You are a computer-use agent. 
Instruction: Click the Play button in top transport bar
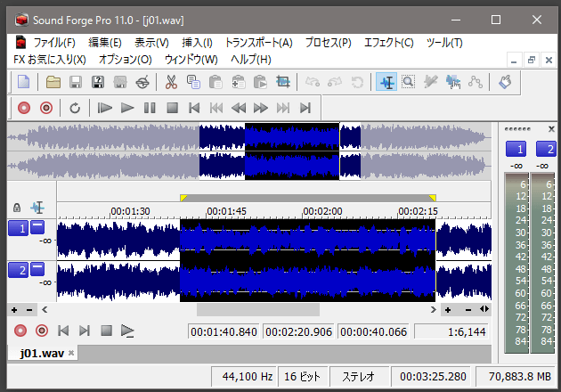127,108
